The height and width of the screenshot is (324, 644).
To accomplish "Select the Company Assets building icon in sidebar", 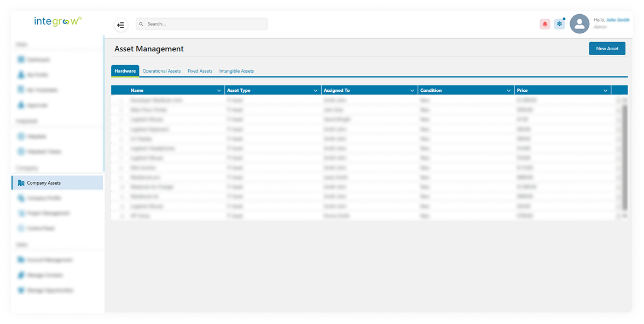I will (21, 183).
